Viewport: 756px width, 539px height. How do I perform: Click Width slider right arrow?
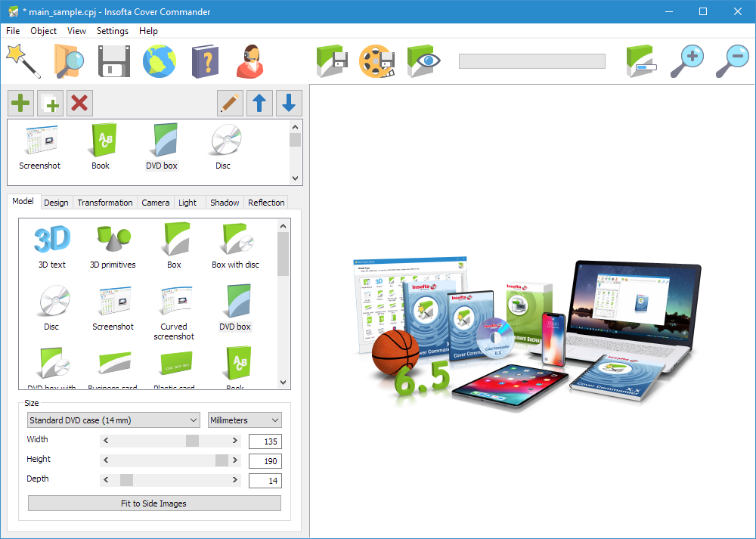235,440
